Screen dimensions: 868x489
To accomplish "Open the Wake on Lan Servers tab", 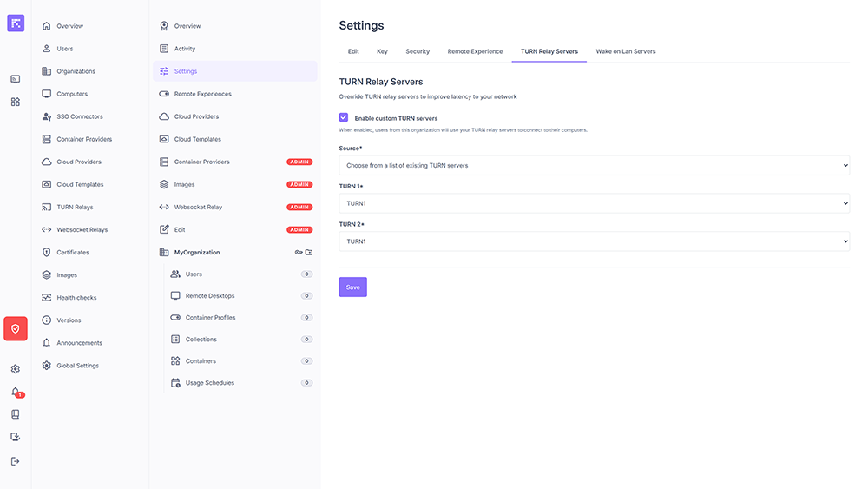I will 625,51.
